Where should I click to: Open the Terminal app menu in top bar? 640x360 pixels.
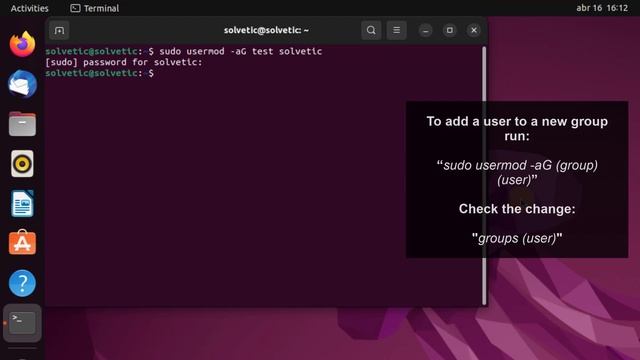coord(95,8)
